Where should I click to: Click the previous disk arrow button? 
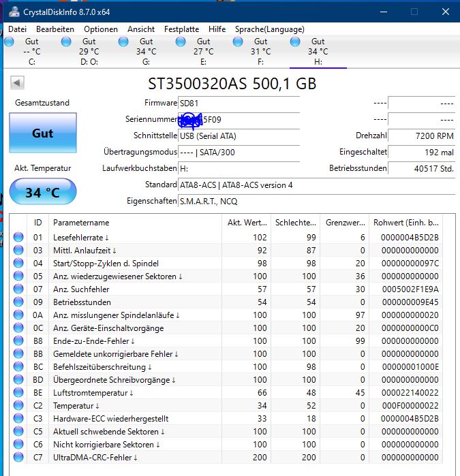tap(17, 82)
